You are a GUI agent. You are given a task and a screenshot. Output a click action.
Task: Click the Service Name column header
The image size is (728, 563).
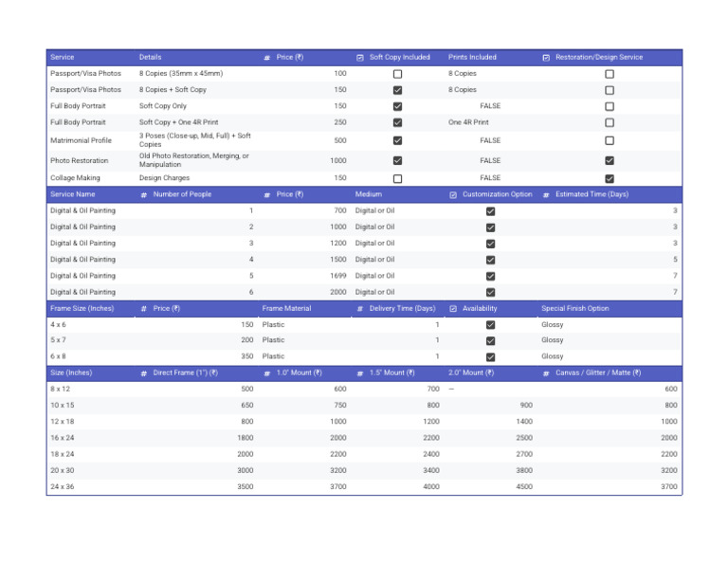72,194
